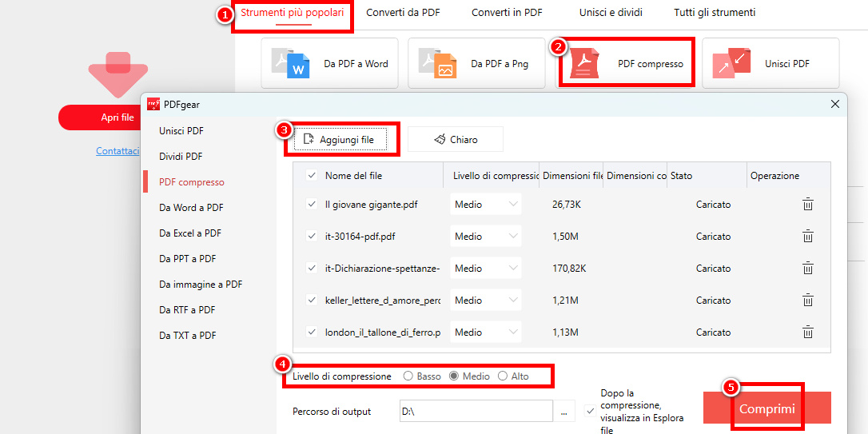Uncheck it-30164-pdf.pdf checkbox
Screen dimensions: 868x434
(x=312, y=237)
